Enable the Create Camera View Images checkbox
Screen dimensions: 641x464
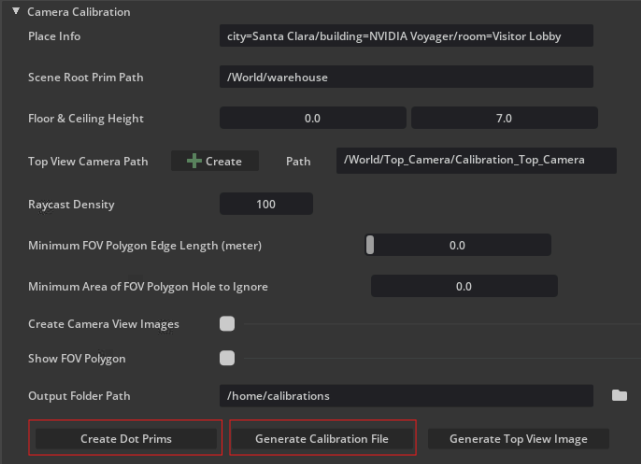[227, 323]
